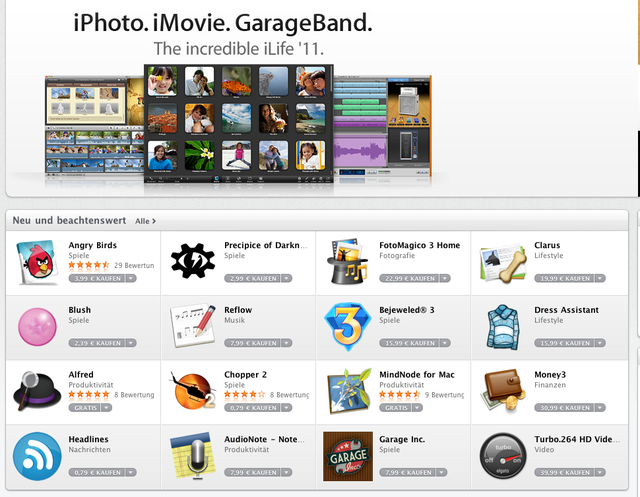
Task: Select the Turbo.264 HD gauge icon
Action: pos(503,456)
